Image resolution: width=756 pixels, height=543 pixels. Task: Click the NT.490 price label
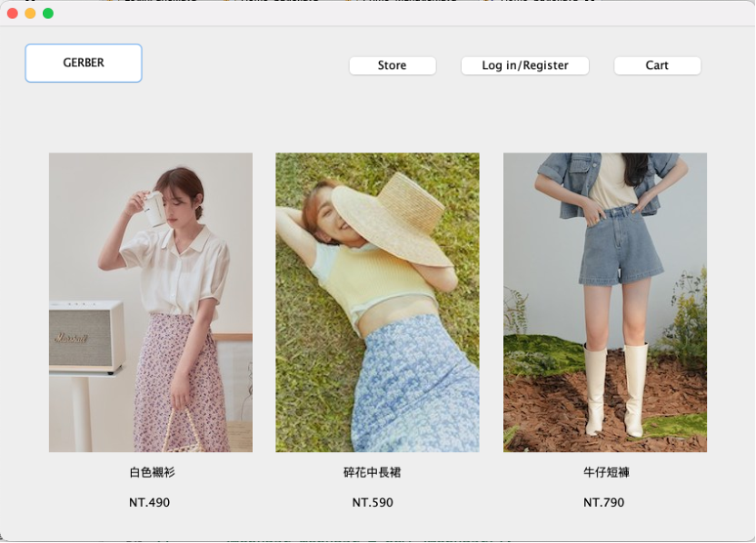(x=149, y=502)
